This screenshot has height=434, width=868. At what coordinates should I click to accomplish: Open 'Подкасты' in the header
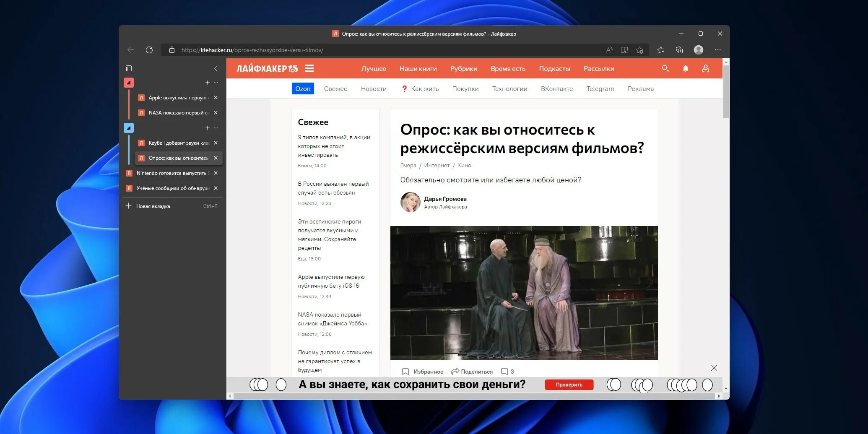(554, 69)
